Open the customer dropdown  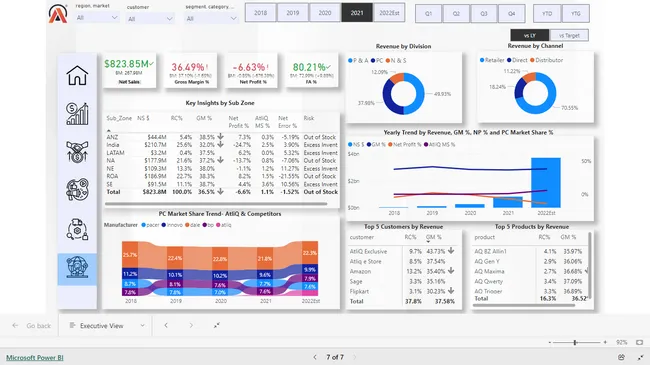click(x=150, y=19)
